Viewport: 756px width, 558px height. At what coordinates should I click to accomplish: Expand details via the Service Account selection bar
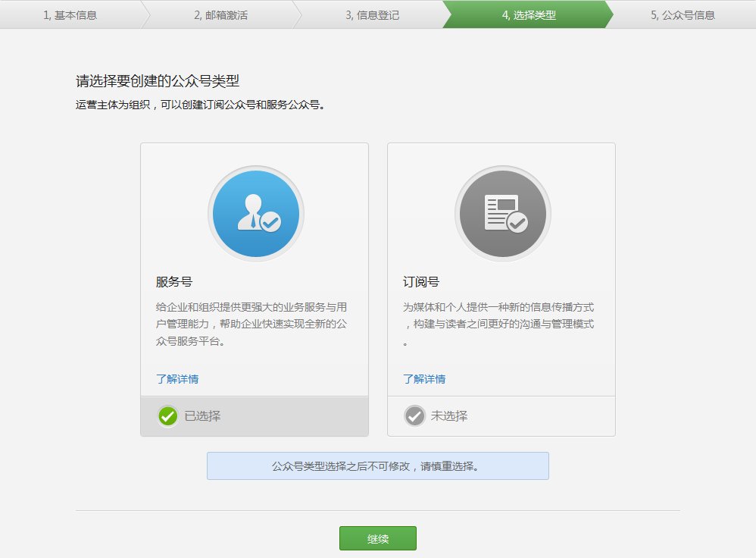click(x=254, y=415)
